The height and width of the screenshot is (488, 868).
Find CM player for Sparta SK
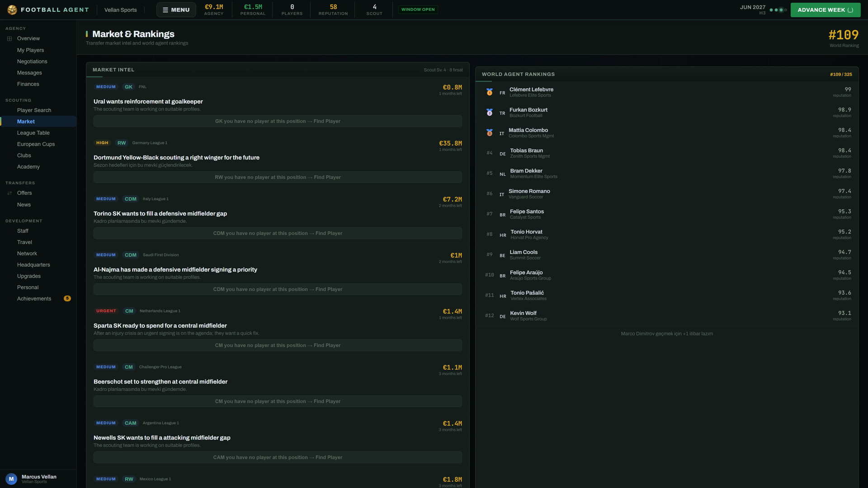(278, 345)
